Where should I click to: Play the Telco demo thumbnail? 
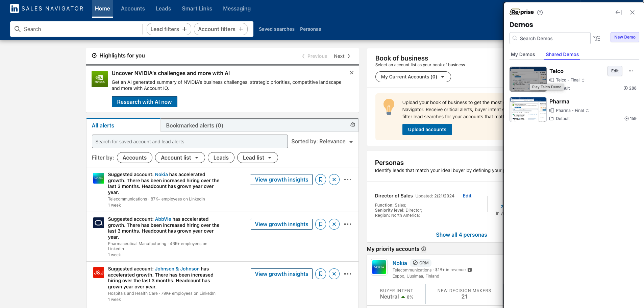click(x=527, y=78)
